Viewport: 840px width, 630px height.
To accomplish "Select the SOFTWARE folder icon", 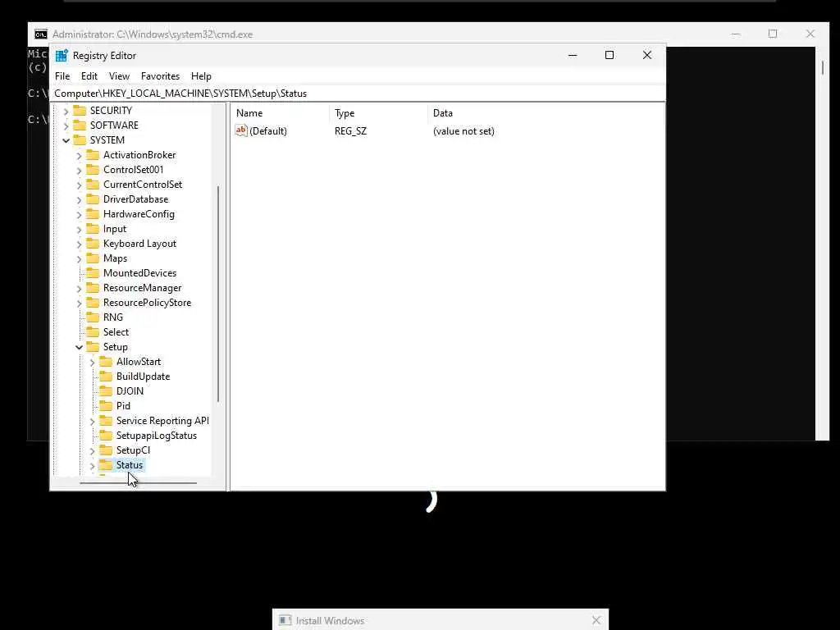I will [80, 125].
